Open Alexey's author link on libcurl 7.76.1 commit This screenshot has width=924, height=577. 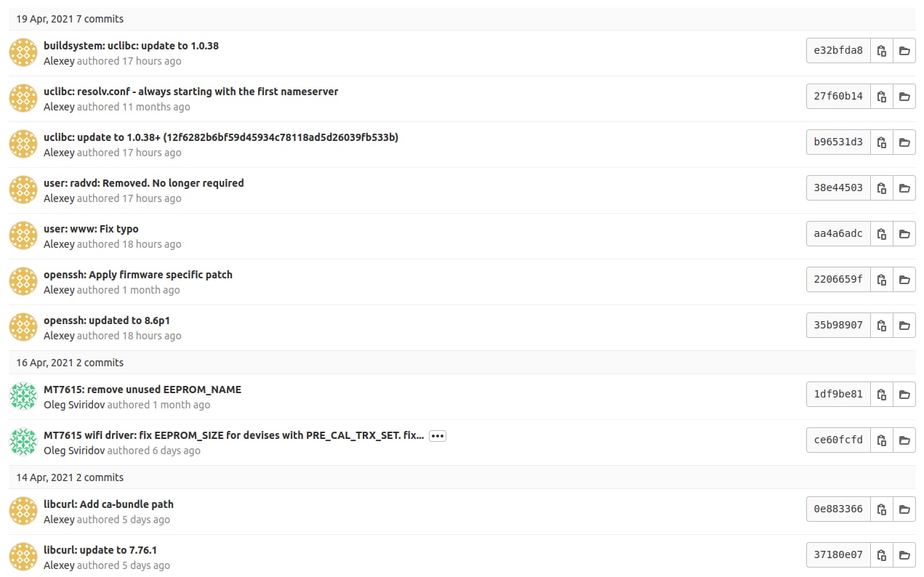tap(59, 565)
